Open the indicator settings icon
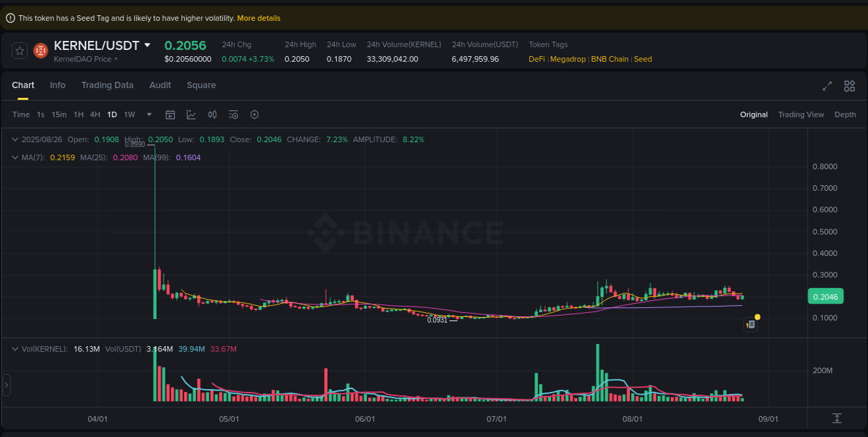868x437 pixels. (233, 114)
